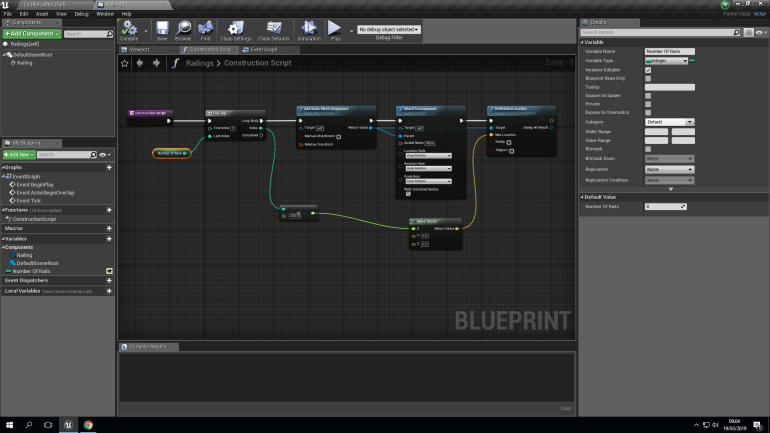Open Chrome from the taskbar
The height and width of the screenshot is (433, 770).
(x=88, y=425)
